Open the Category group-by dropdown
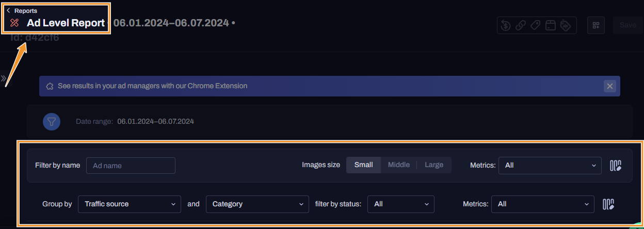This screenshot has height=229, width=644. point(257,204)
